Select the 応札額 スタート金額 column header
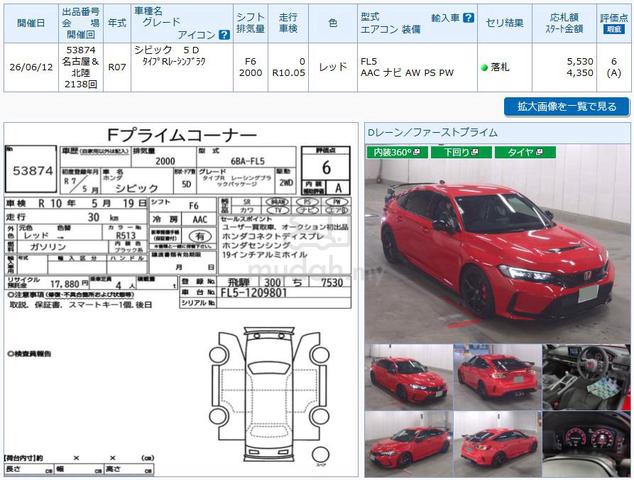The width and height of the screenshot is (634, 480). (564, 23)
